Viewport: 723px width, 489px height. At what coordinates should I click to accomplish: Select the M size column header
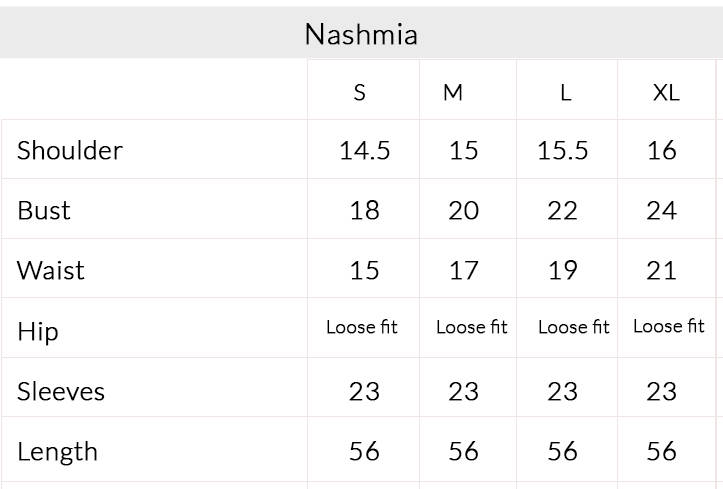pos(453,92)
